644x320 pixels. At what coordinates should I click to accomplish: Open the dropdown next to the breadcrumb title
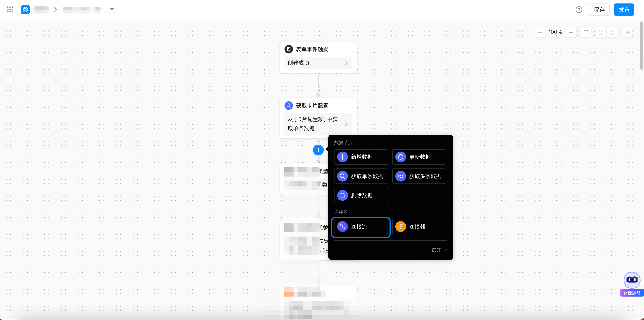(112, 9)
